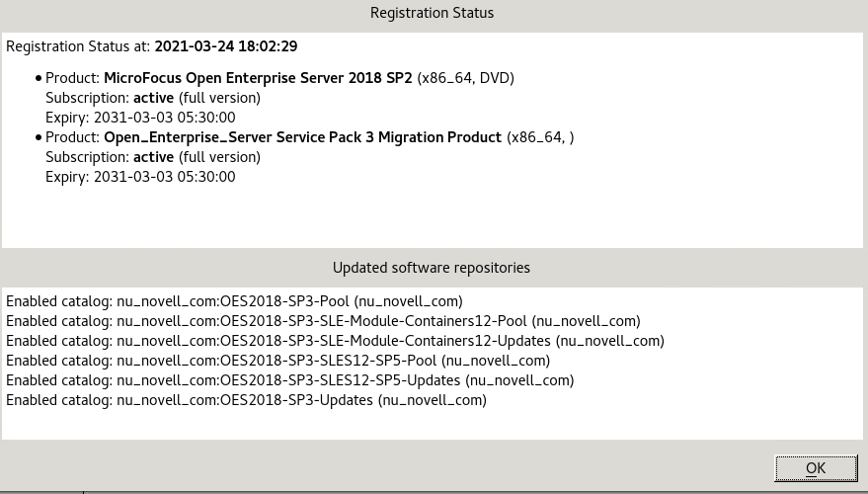This screenshot has width=868, height=494.
Task: Select the SLE-Module-Containers12-Updates catalog line
Action: [335, 341]
